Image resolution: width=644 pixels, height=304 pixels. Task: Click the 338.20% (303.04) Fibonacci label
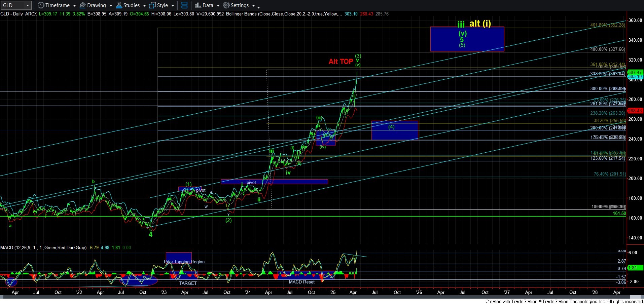coord(608,74)
